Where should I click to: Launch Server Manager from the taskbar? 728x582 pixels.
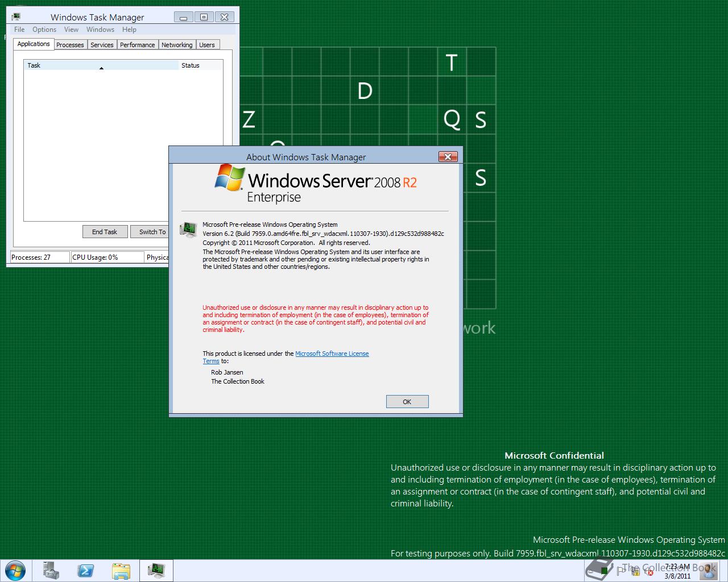[51, 570]
